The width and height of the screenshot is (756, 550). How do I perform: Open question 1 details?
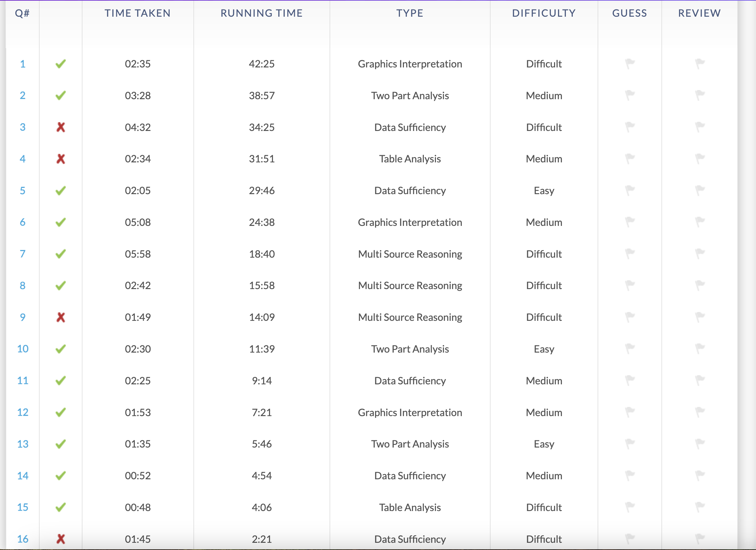point(22,64)
